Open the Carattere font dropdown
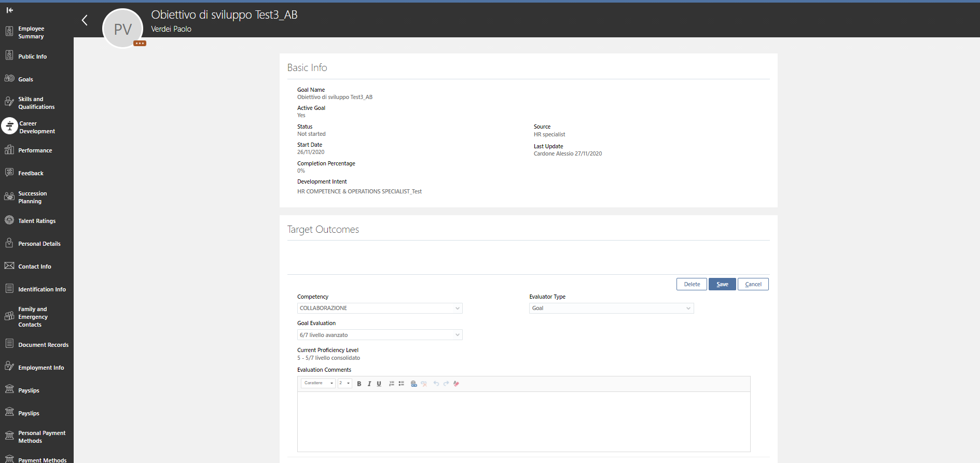 click(318, 383)
